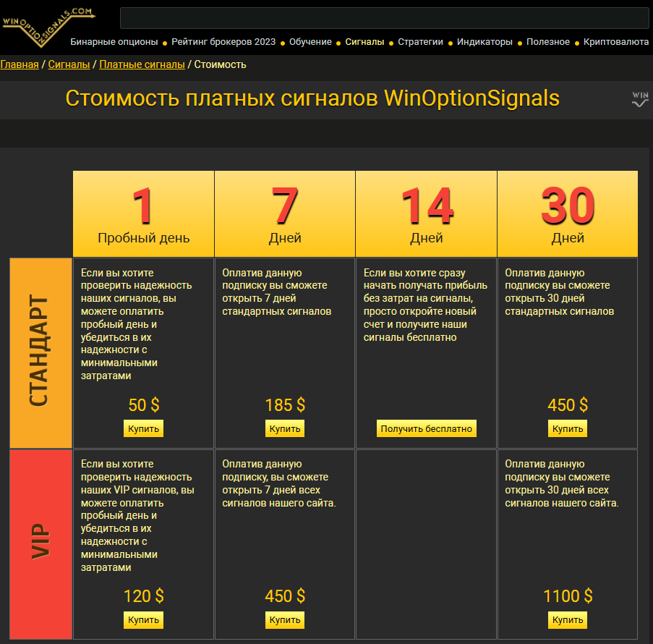The height and width of the screenshot is (644, 653).
Task: Click the VIP row label
Action: pyautogui.click(x=40, y=544)
